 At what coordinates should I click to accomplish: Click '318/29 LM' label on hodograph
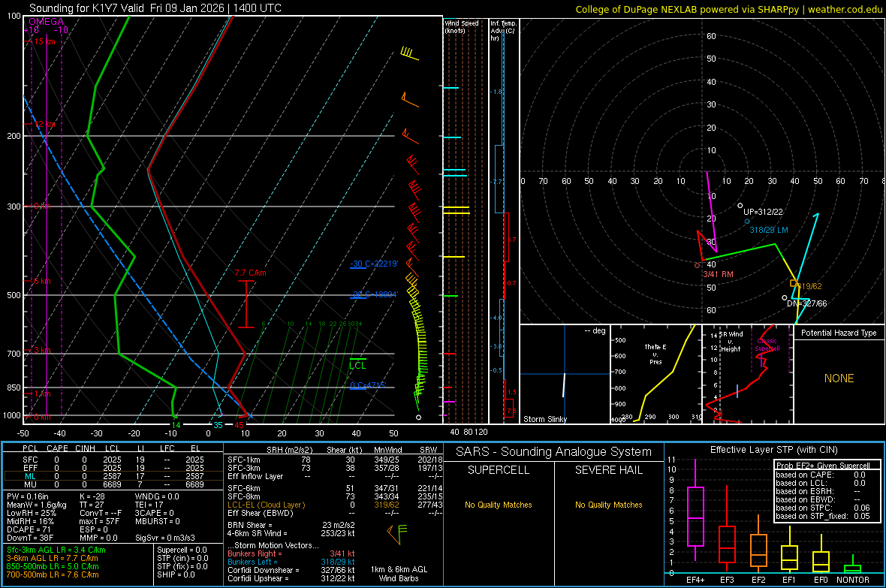pos(768,230)
